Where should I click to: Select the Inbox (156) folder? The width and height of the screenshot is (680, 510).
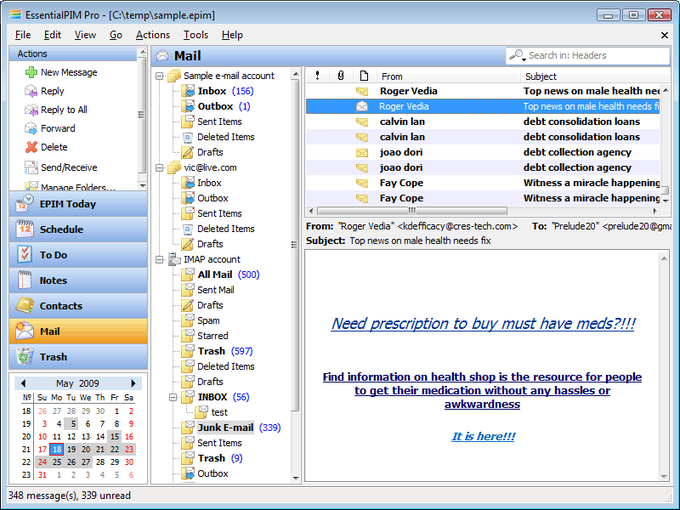pyautogui.click(x=226, y=91)
